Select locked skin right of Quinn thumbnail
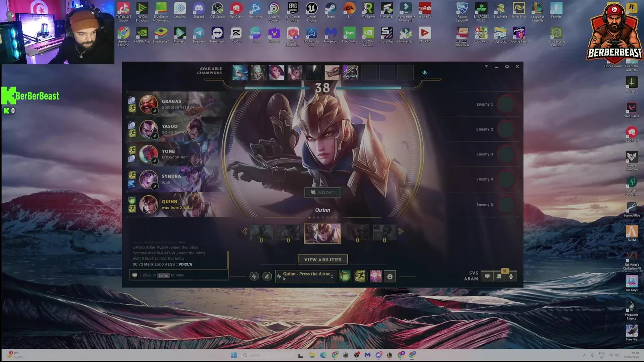This screenshot has width=644, height=362. pos(357,233)
